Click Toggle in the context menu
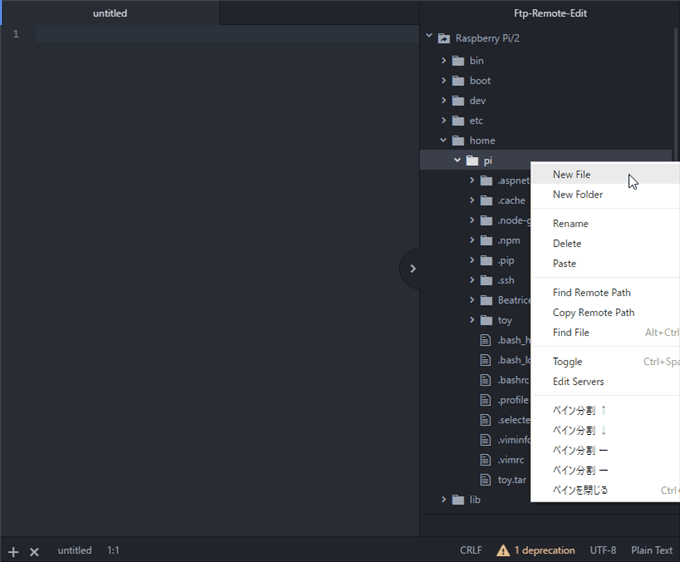Viewport: 680px width, 562px height. pos(605,361)
